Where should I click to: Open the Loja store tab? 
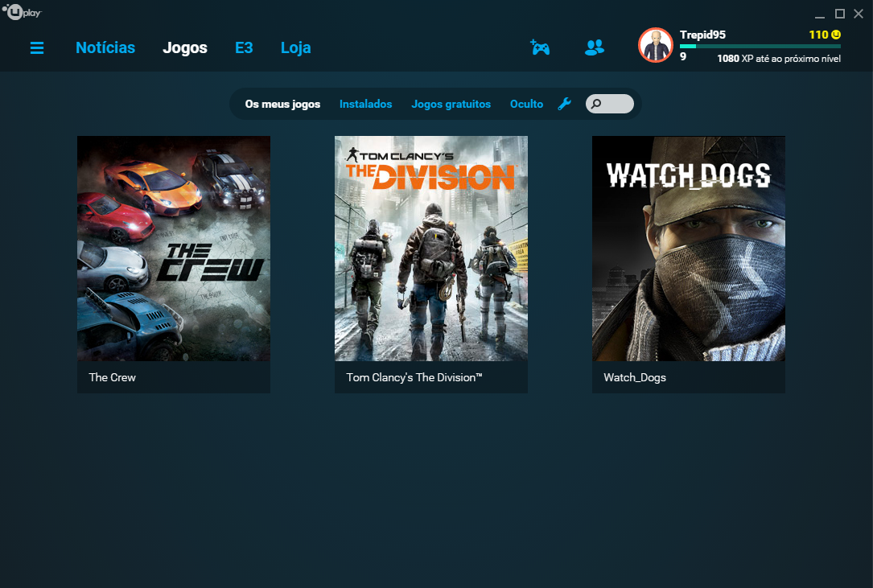click(x=295, y=48)
